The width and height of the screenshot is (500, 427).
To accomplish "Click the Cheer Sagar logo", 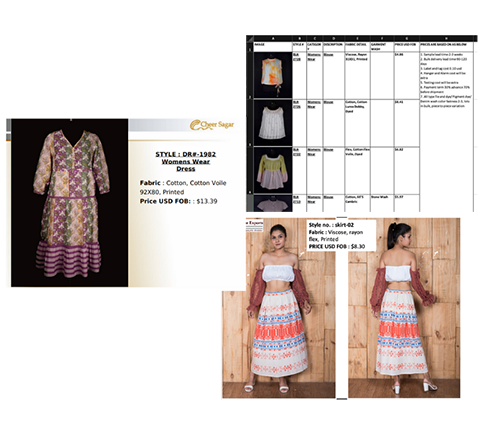I will click(212, 125).
